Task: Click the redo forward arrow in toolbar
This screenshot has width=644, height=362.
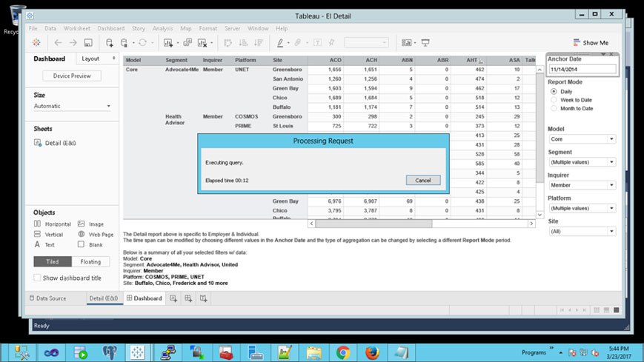Action: [73, 43]
